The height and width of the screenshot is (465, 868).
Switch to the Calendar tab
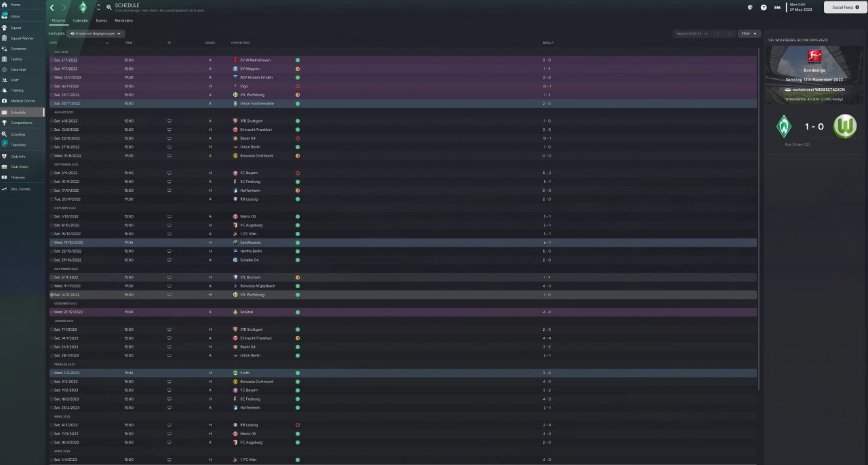[x=80, y=20]
